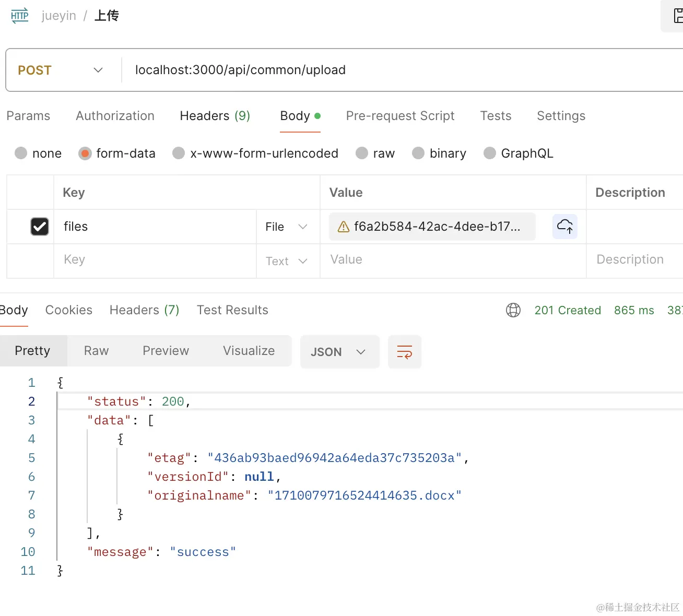Select the Raw view
683x616 pixels.
[97, 351]
